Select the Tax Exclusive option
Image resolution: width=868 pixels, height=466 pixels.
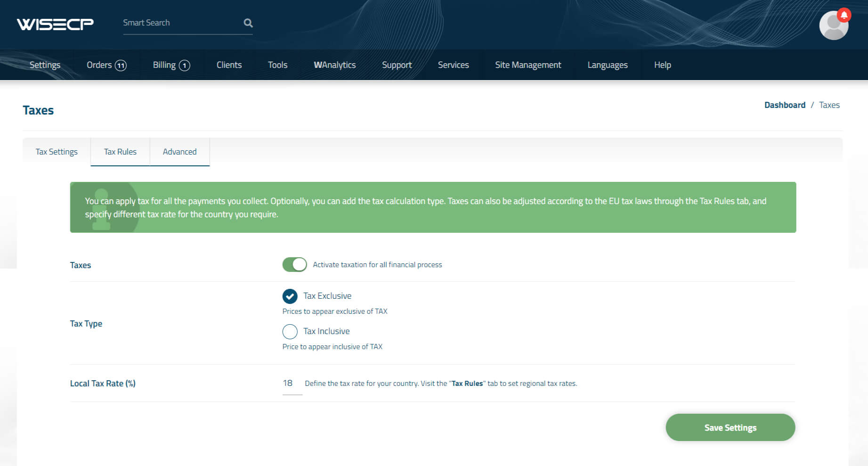290,296
